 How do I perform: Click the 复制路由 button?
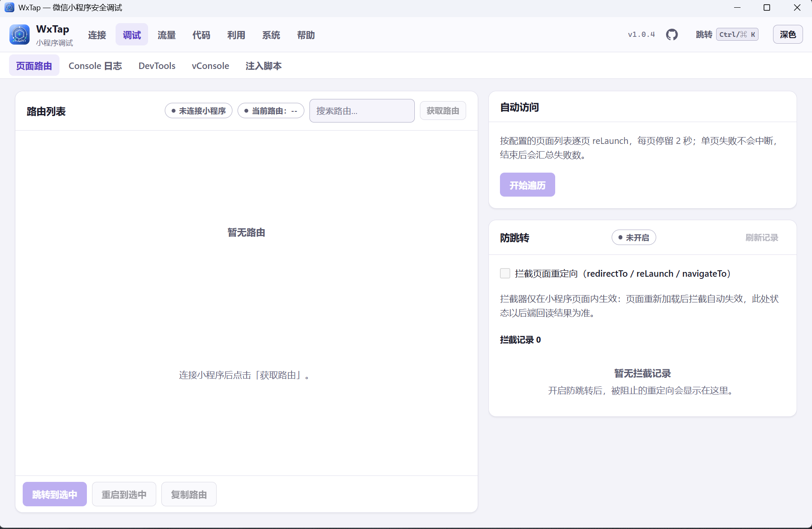189,494
